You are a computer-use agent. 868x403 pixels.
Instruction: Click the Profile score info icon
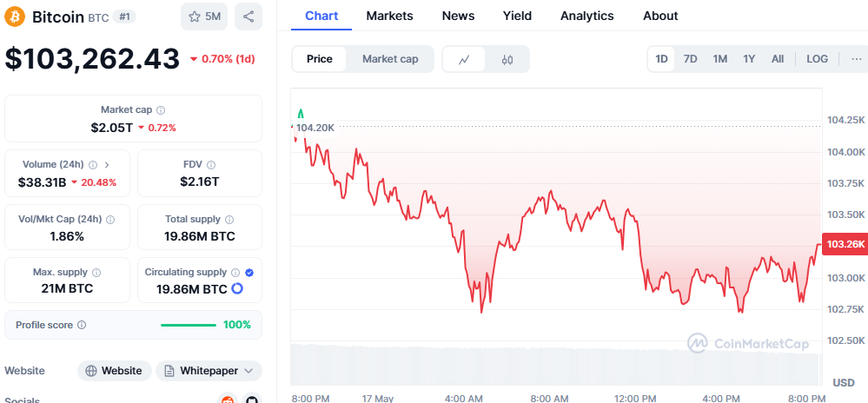point(82,325)
